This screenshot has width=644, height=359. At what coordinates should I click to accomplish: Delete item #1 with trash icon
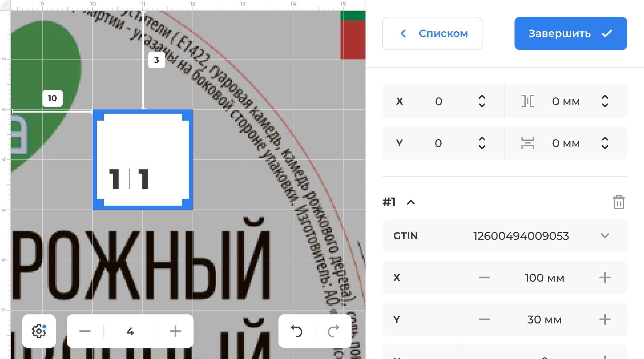(x=619, y=202)
